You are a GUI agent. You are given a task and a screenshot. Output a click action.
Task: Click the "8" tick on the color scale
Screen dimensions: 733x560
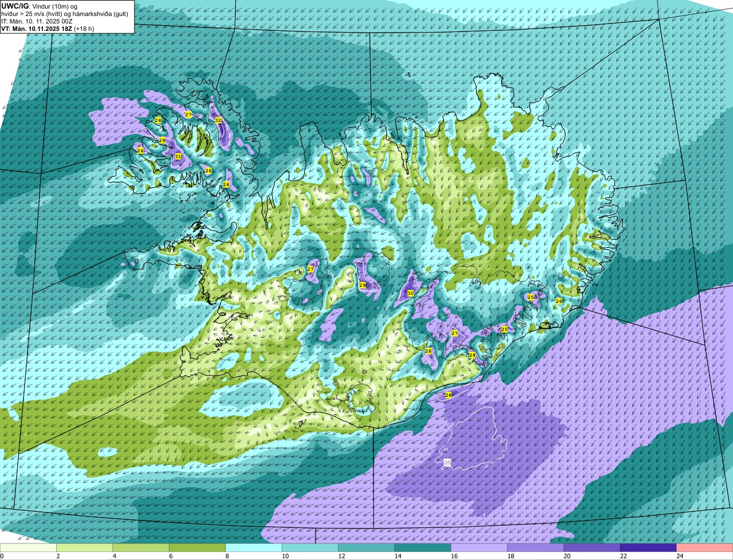pos(227,556)
